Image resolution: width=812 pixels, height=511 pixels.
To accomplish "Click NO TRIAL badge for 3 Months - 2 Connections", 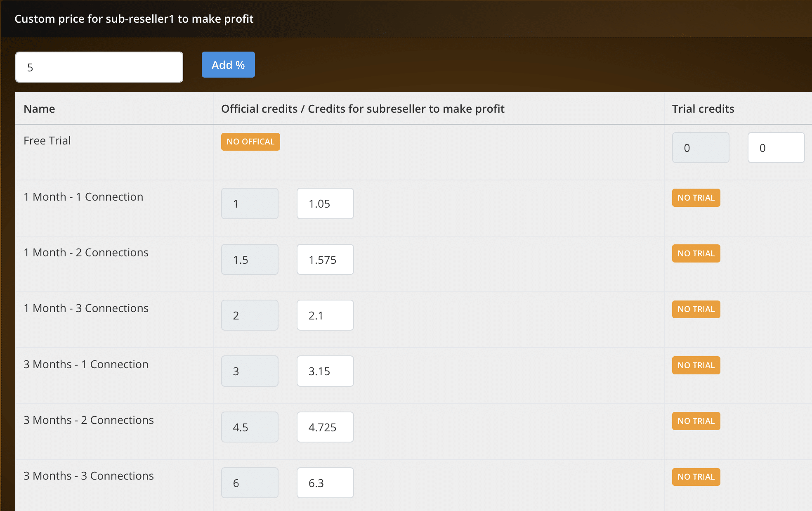I will [x=696, y=421].
